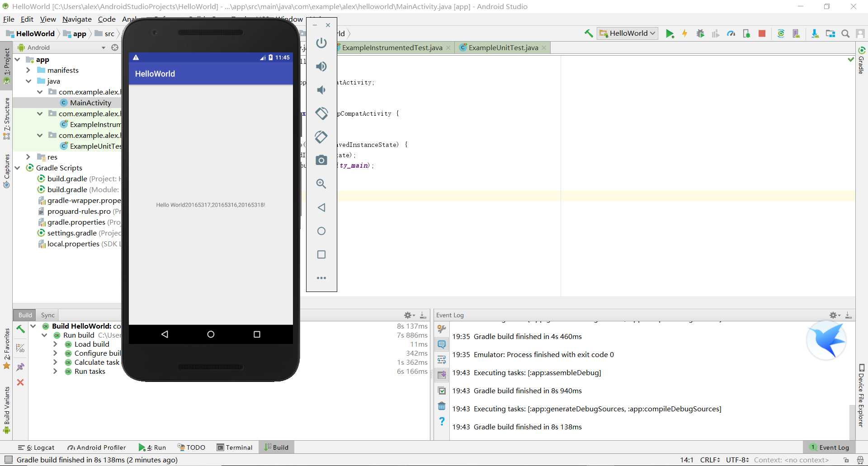The width and height of the screenshot is (868, 466).
Task: Open the Event Log button in status bar
Action: pyautogui.click(x=829, y=447)
